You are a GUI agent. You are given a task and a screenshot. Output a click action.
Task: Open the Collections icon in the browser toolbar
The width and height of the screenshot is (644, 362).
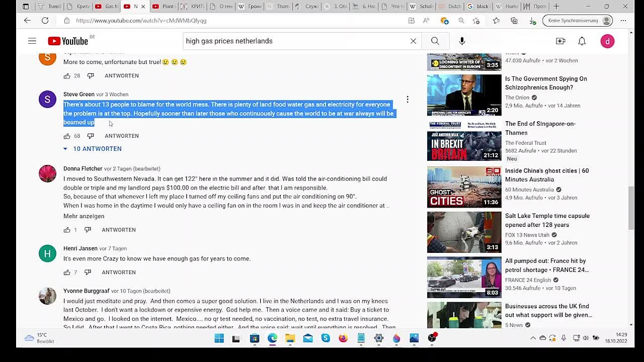[x=514, y=21]
